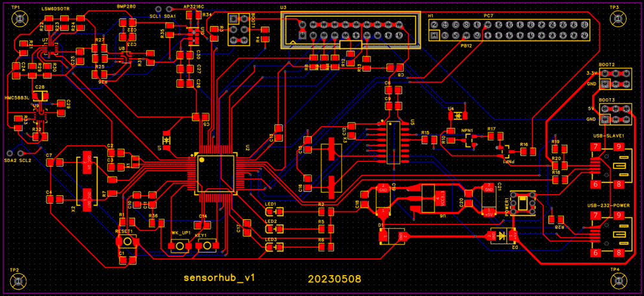Select the SDA2 test pad
Screen dimensions: 644x296
click(x=11, y=152)
